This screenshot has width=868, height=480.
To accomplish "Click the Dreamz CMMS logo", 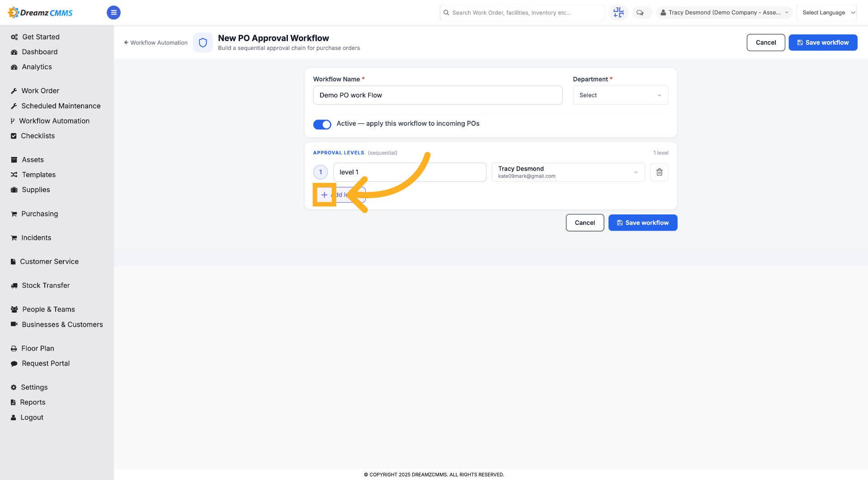I will click(40, 13).
